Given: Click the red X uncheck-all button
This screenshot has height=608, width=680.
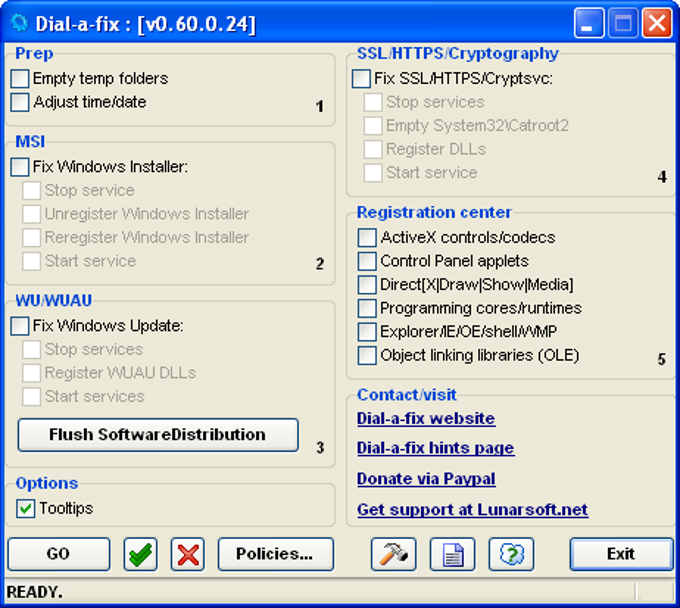Looking at the screenshot, I should pos(187,554).
